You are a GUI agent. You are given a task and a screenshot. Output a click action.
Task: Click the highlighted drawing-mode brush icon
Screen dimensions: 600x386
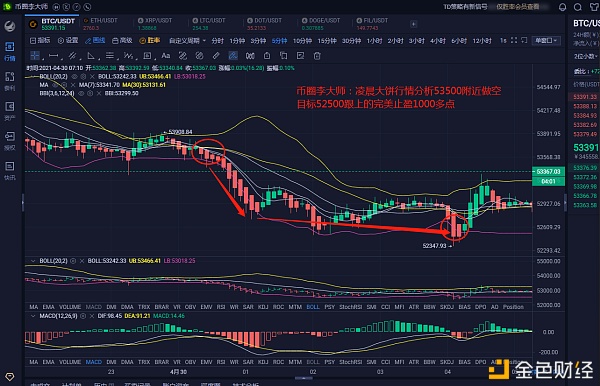233,56
